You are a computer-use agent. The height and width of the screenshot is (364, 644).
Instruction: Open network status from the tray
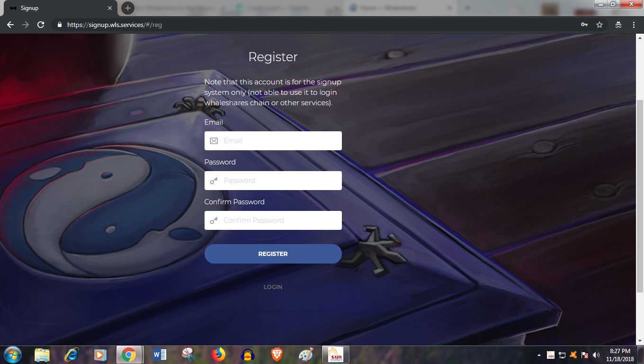[x=562, y=355]
